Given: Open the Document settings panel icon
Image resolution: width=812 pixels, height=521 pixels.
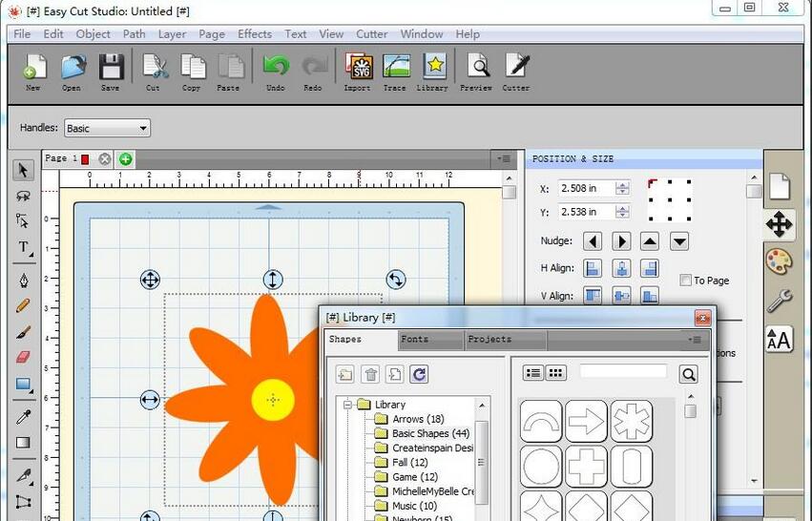Looking at the screenshot, I should point(780,186).
